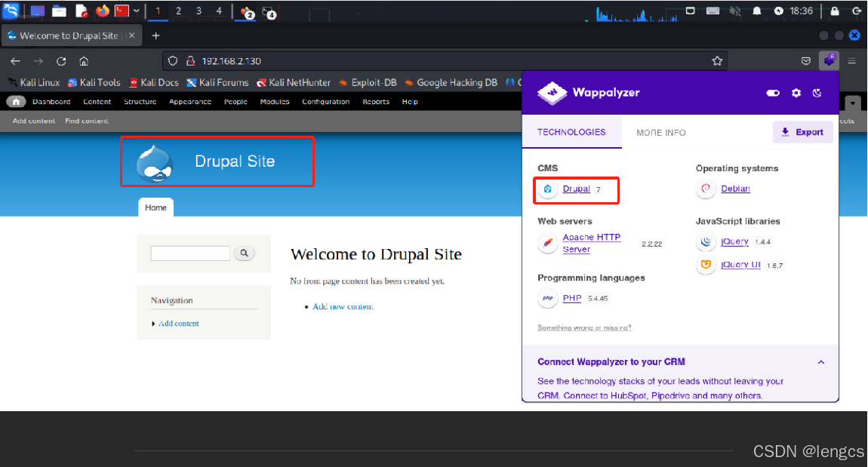Screen dimensions: 868x467
Task: Open the Dashboard admin menu
Action: click(x=51, y=102)
